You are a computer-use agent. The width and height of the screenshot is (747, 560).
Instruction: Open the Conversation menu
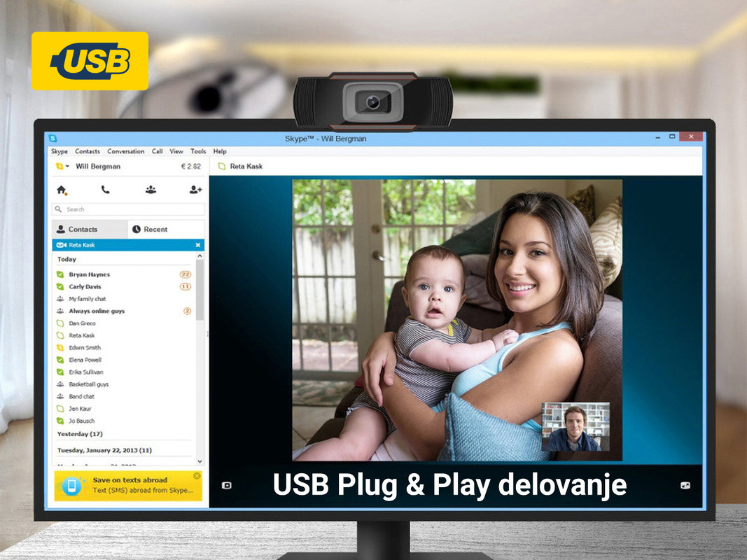click(x=126, y=151)
